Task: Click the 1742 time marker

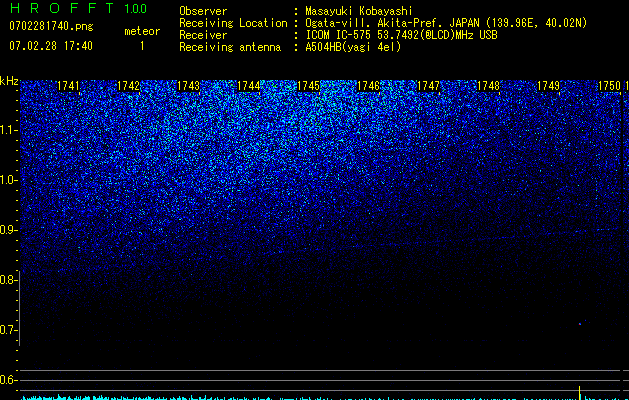Action: click(128, 86)
